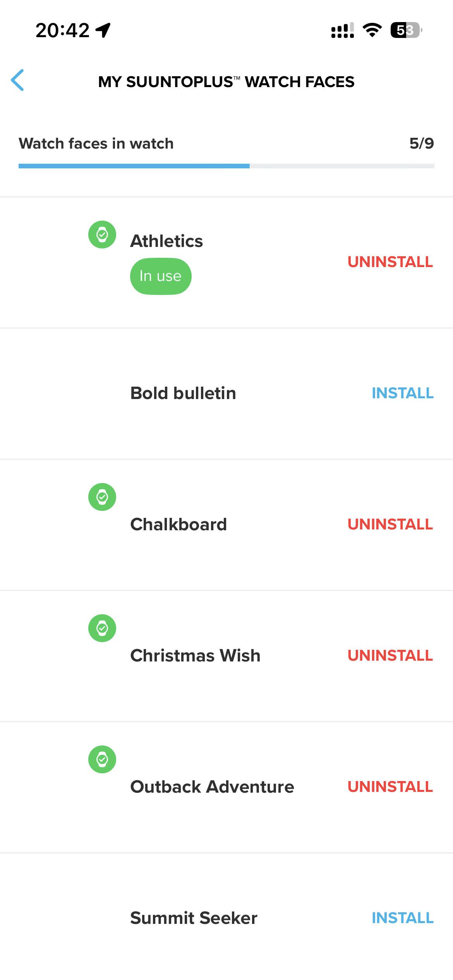453x980 pixels.
Task: Tap the watch faces storage progress bar
Action: pyautogui.click(x=226, y=166)
